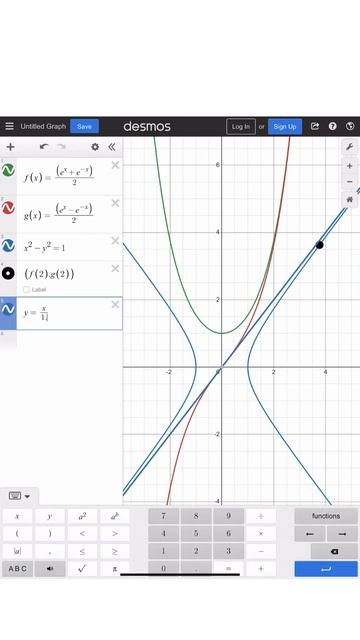Tap the backspace delete key
This screenshot has width=360, height=640.
coord(334,551)
